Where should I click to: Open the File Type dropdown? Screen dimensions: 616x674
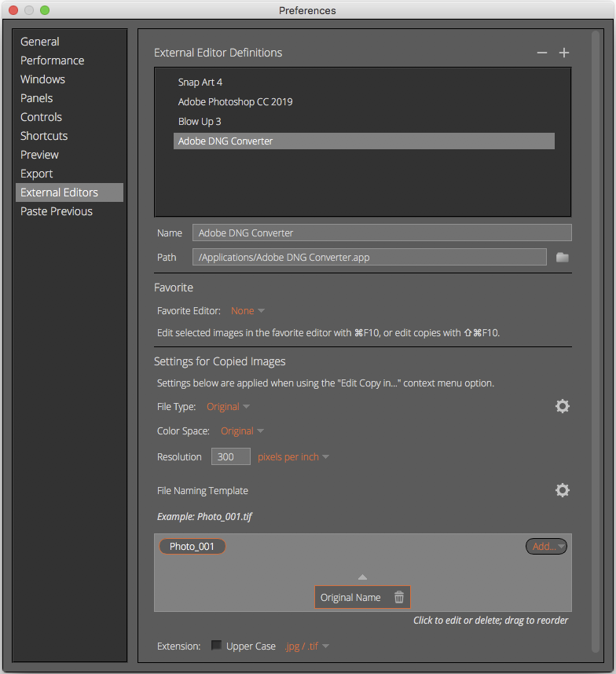tap(228, 407)
